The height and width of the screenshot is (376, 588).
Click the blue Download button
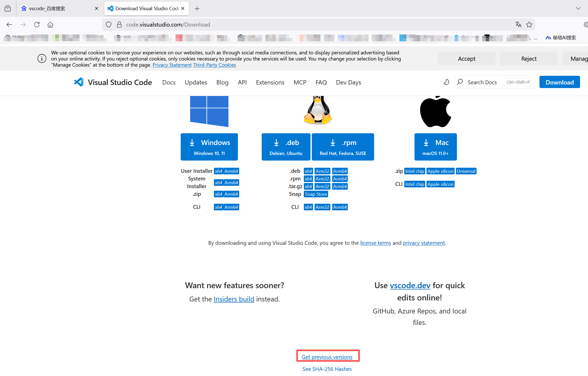click(559, 82)
